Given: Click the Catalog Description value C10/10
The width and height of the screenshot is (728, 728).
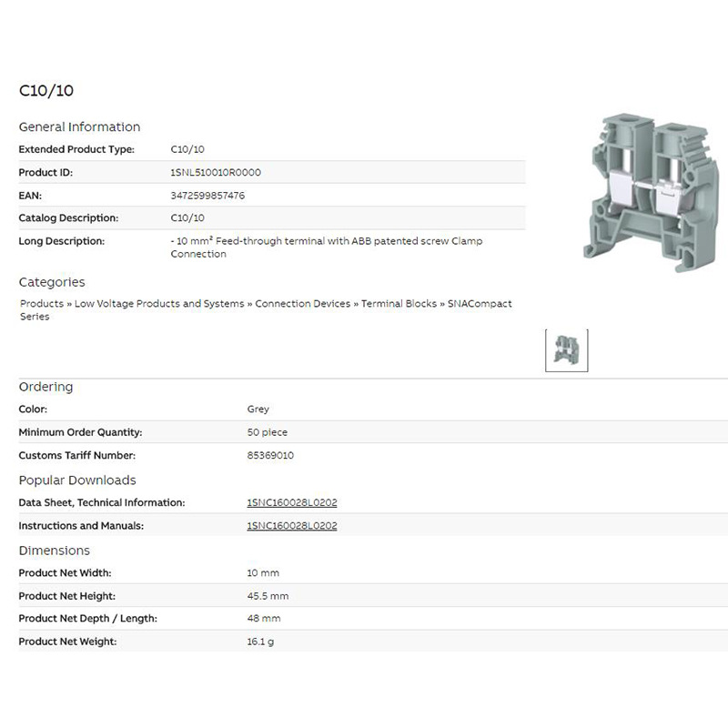Looking at the screenshot, I should pyautogui.click(x=187, y=217).
